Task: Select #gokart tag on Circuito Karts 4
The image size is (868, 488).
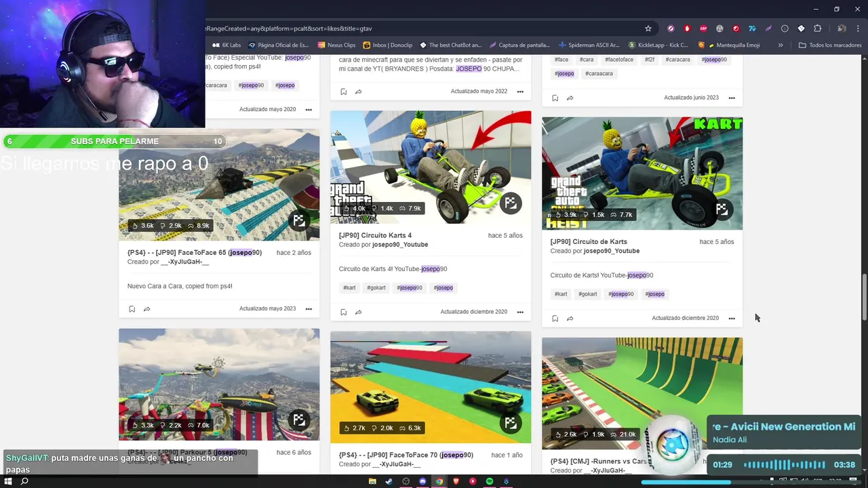Action: 376,287
